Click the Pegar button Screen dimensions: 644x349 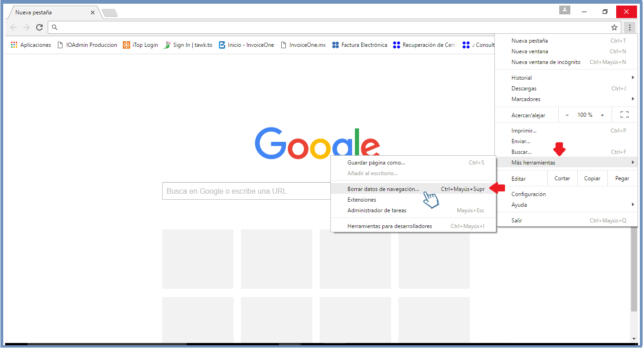(622, 178)
